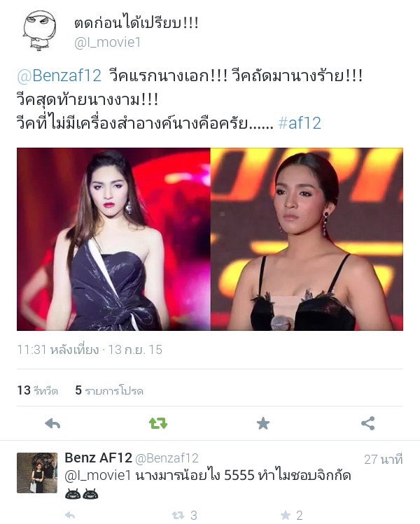The height and width of the screenshot is (524, 420).
Task: Open Benz AF12 avatar thumbnail
Action: click(x=37, y=473)
